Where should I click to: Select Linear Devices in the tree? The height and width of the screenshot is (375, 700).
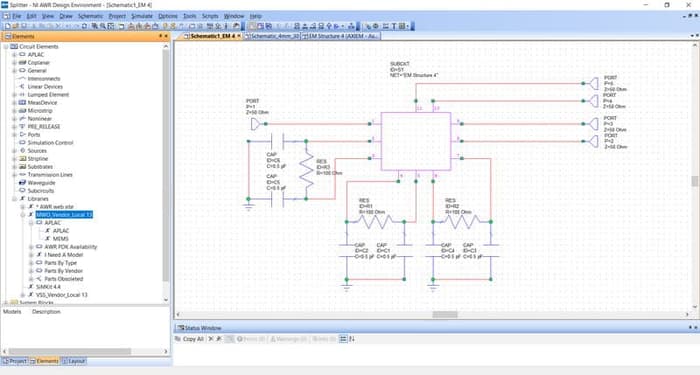(45, 87)
